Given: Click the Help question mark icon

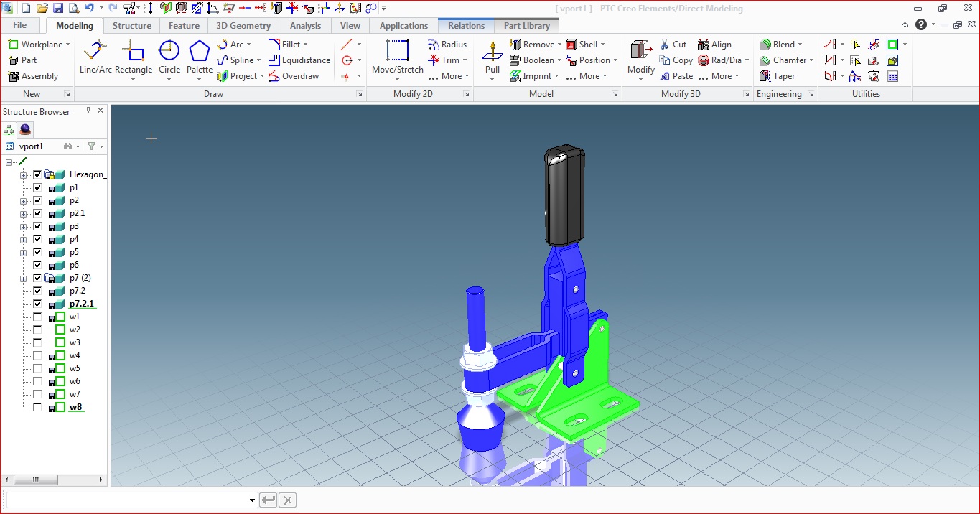Looking at the screenshot, I should point(921,24).
